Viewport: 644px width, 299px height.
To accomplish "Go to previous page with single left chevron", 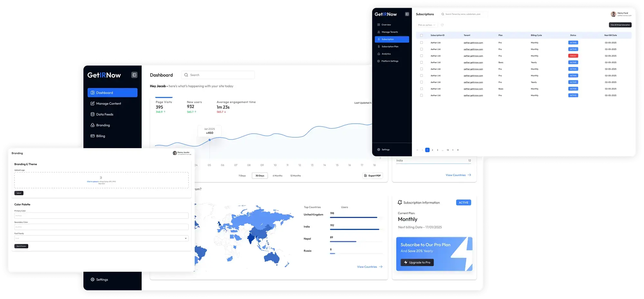I will 422,150.
